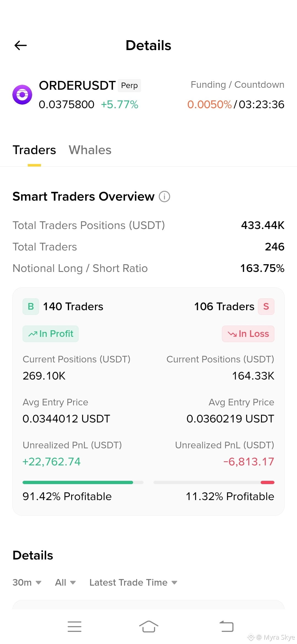Tap the ORDERUSDT pair name

pyautogui.click(x=77, y=86)
